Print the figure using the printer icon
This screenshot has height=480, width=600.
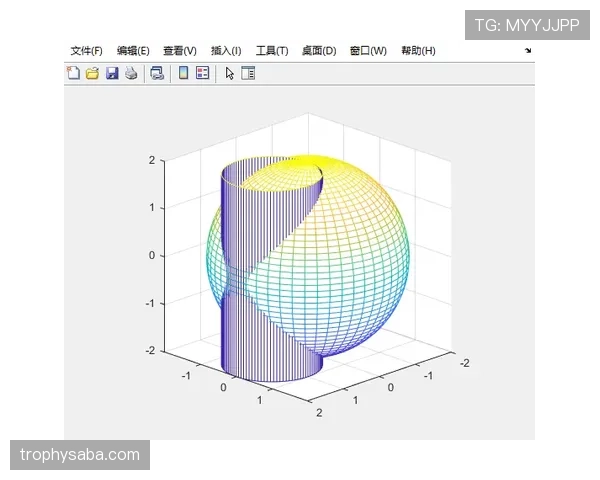tap(130, 73)
